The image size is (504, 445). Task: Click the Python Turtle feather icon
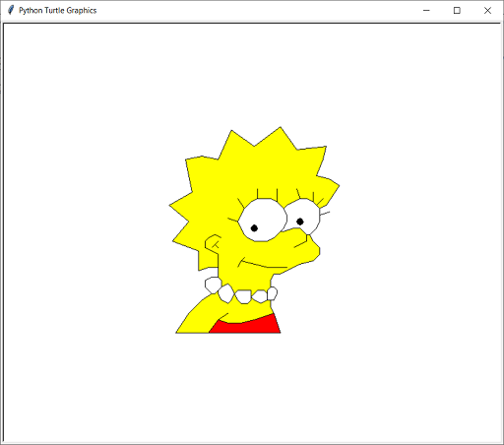[x=11, y=10]
